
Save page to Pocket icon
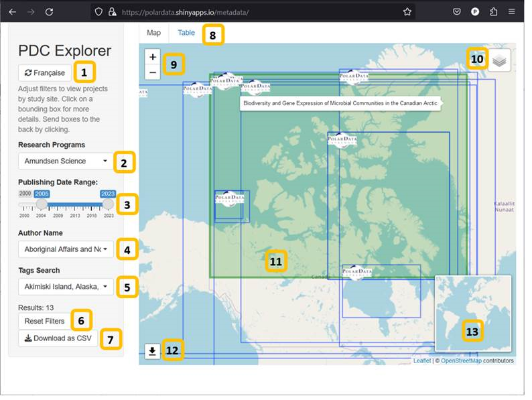click(456, 11)
